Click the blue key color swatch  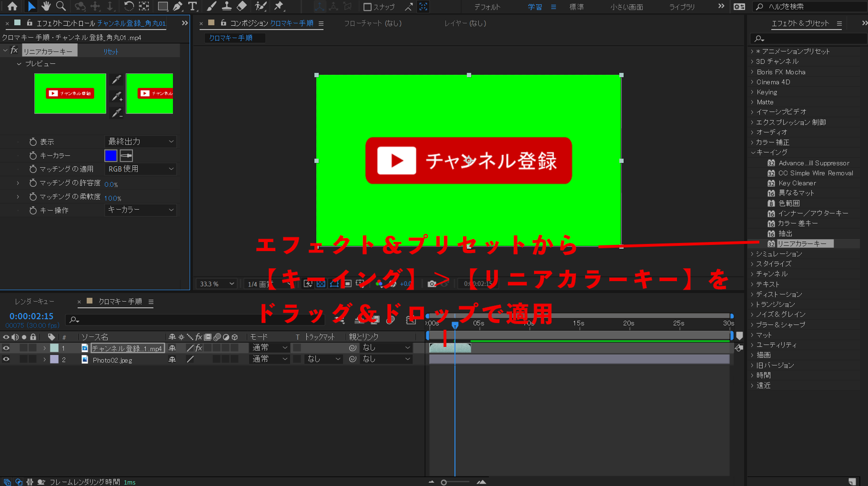[111, 155]
